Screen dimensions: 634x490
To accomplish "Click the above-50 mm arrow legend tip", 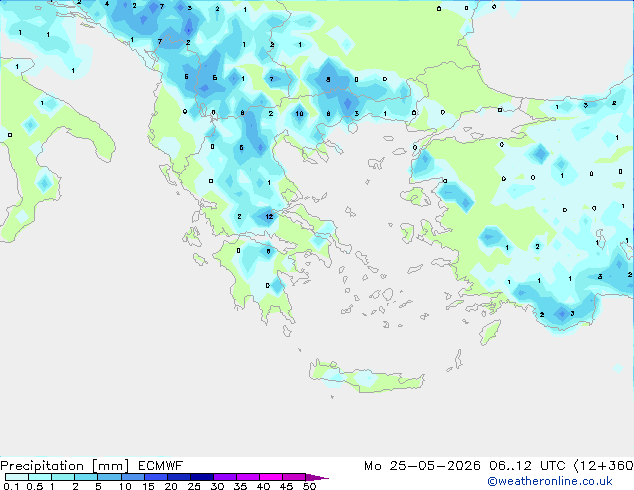I will [317, 478].
